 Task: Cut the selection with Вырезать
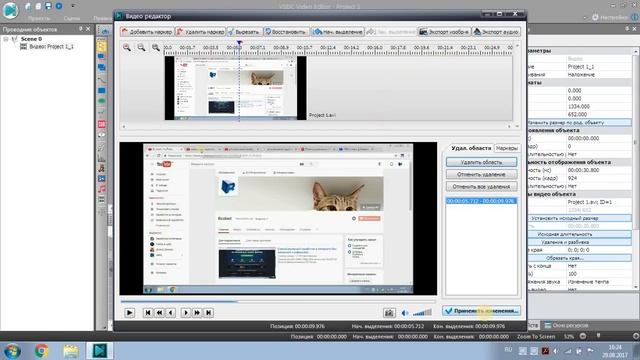244,31
